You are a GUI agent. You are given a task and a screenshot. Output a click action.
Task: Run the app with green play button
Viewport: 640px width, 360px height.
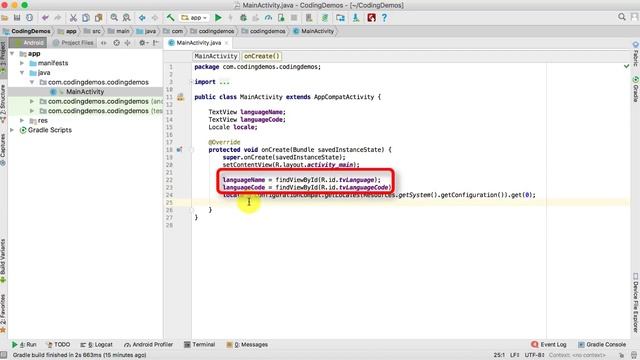218,18
